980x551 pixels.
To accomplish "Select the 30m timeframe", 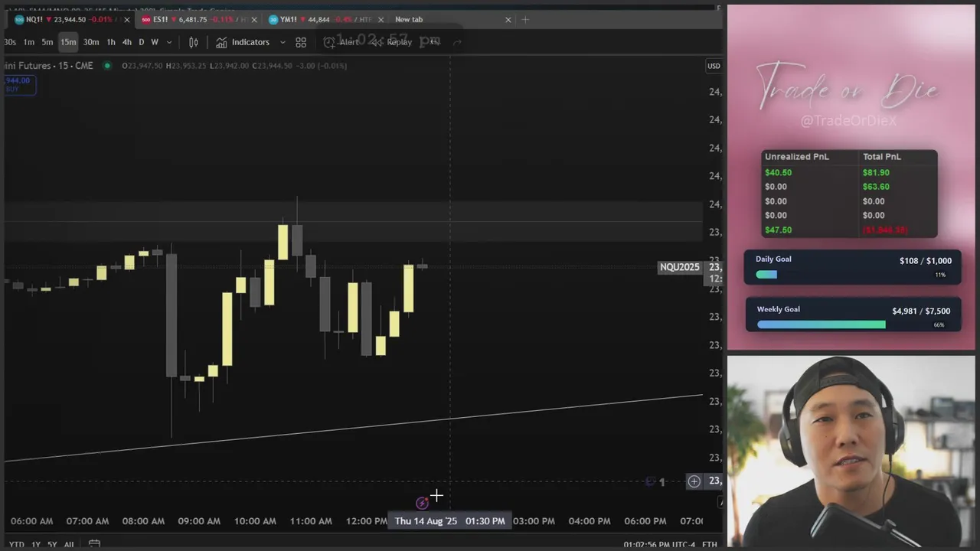I will [91, 42].
